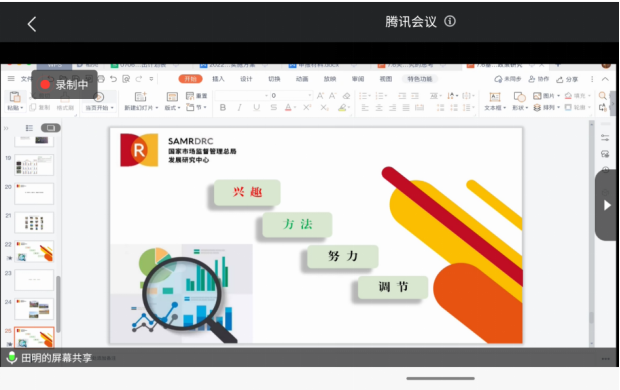The height and width of the screenshot is (390, 620).
Task: Click the Underline formatting icon
Action: pyautogui.click(x=257, y=108)
